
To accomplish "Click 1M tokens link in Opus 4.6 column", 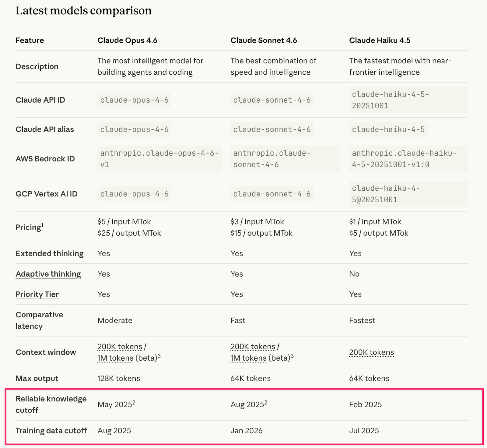I will 115,358.
